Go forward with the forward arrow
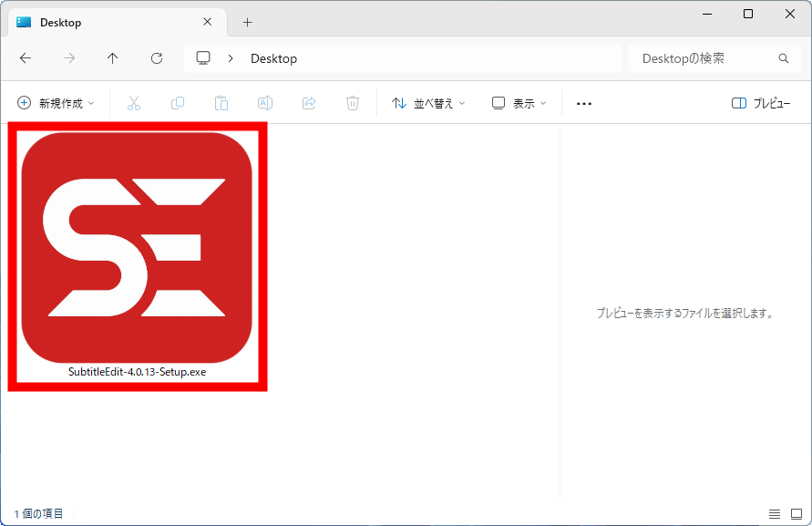The height and width of the screenshot is (526, 812). [69, 58]
